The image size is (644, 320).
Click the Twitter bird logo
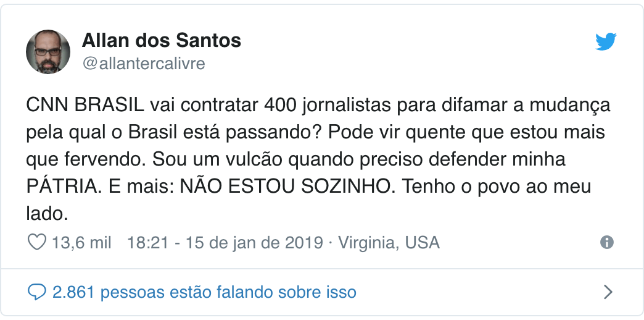click(x=606, y=42)
